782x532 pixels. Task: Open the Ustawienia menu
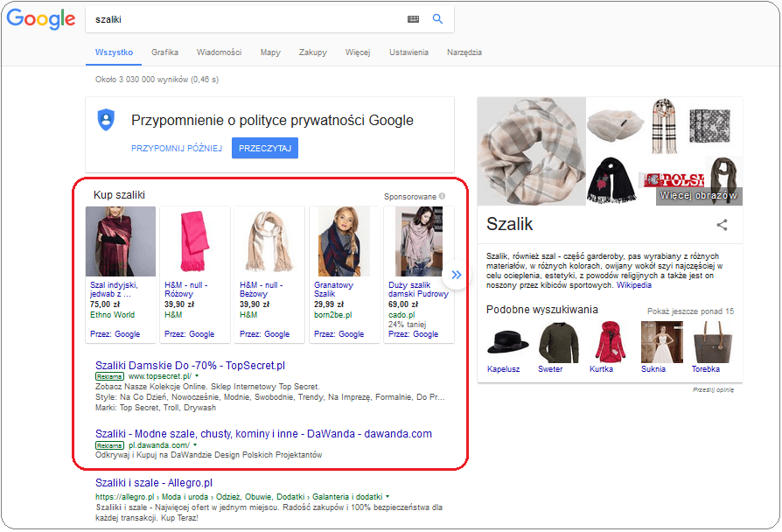coord(408,52)
